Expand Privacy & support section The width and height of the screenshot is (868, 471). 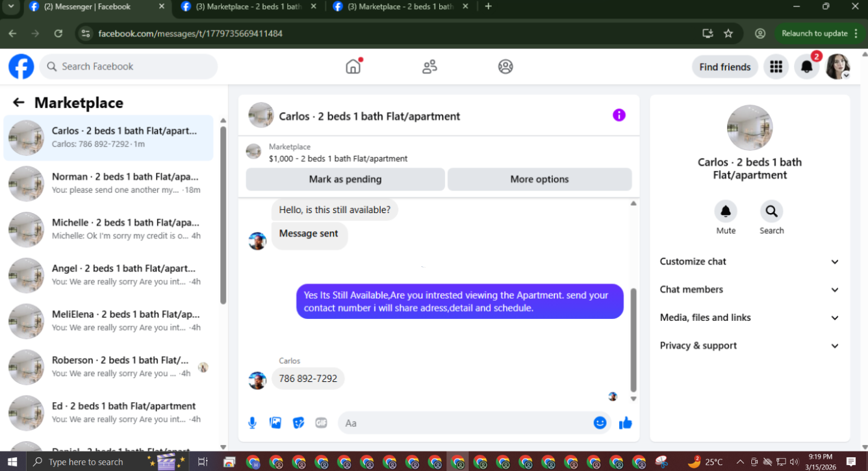[x=750, y=346]
